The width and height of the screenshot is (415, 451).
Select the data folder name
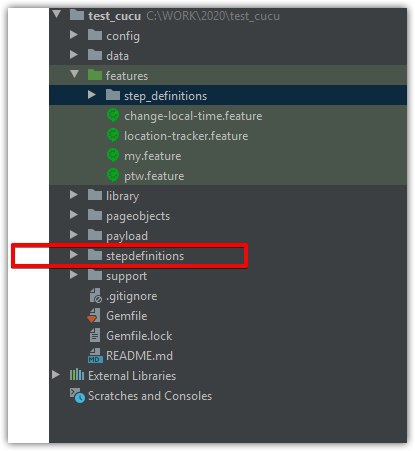pyautogui.click(x=117, y=56)
